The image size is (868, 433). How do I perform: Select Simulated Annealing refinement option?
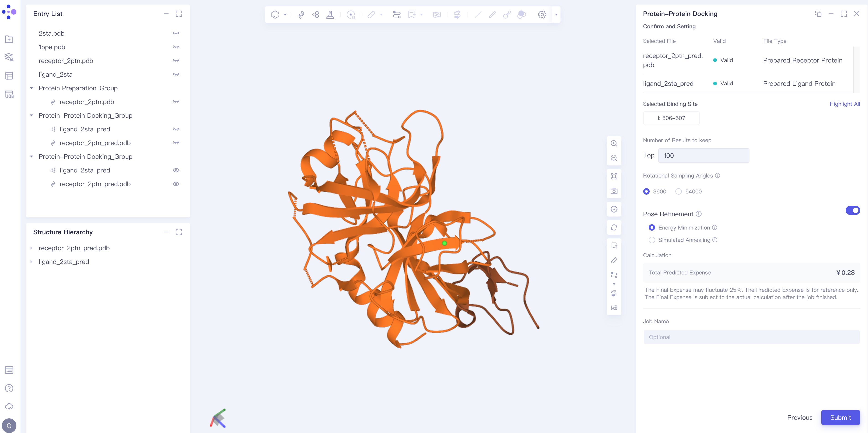click(x=652, y=240)
